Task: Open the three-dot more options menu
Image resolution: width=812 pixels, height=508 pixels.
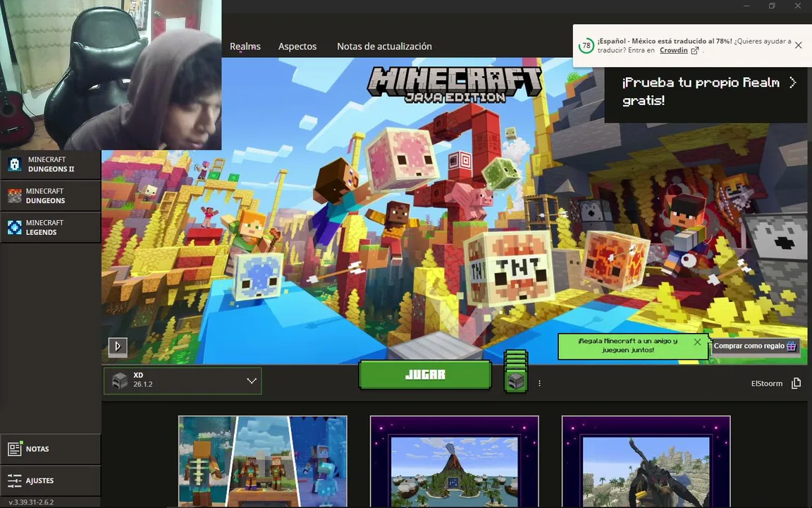Action: click(540, 384)
